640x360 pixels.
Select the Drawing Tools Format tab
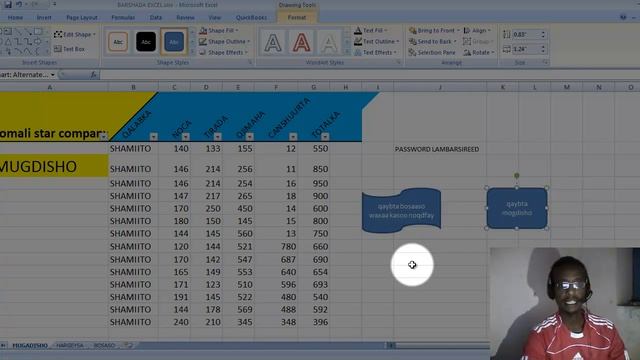tap(297, 18)
